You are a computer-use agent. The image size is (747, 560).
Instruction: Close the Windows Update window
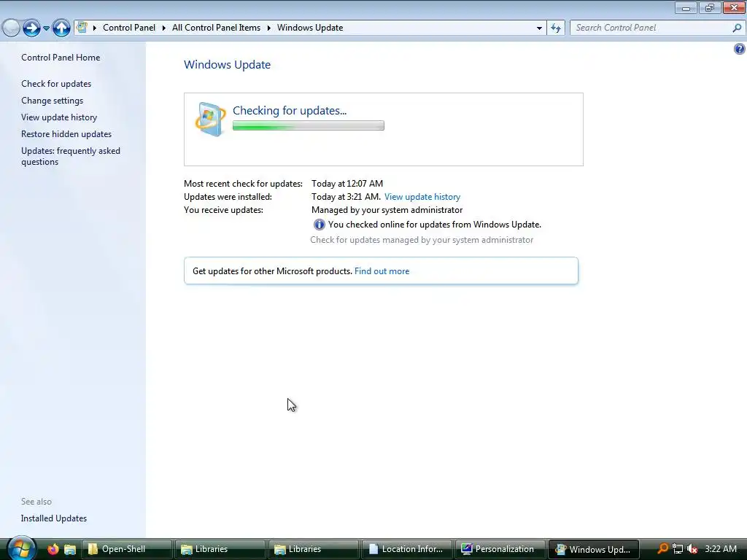click(734, 7)
